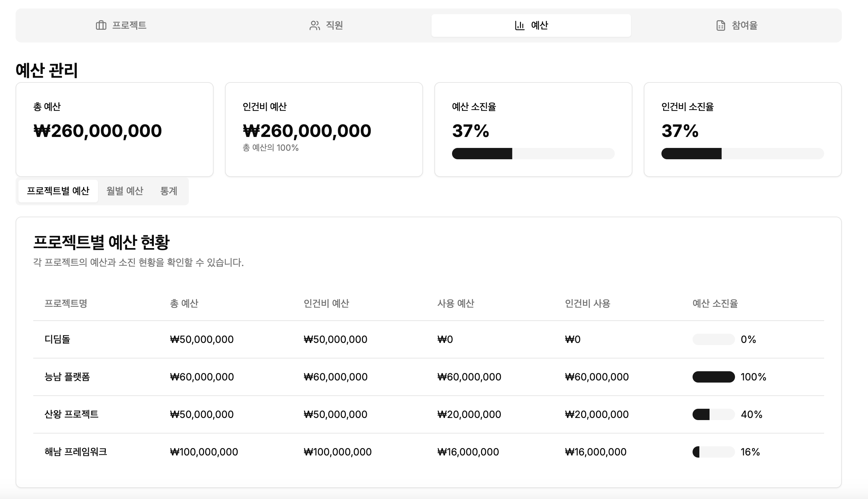Image resolution: width=868 pixels, height=499 pixels.
Task: Switch to the 월별 예산 sub-tab
Action: 125,191
